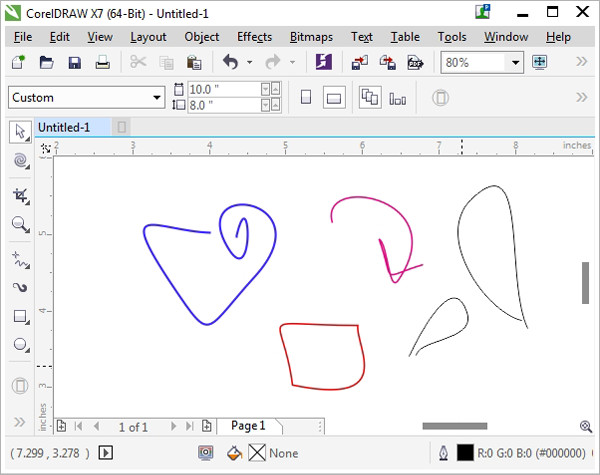This screenshot has width=600, height=475.
Task: Undo the last action
Action: coord(230,62)
